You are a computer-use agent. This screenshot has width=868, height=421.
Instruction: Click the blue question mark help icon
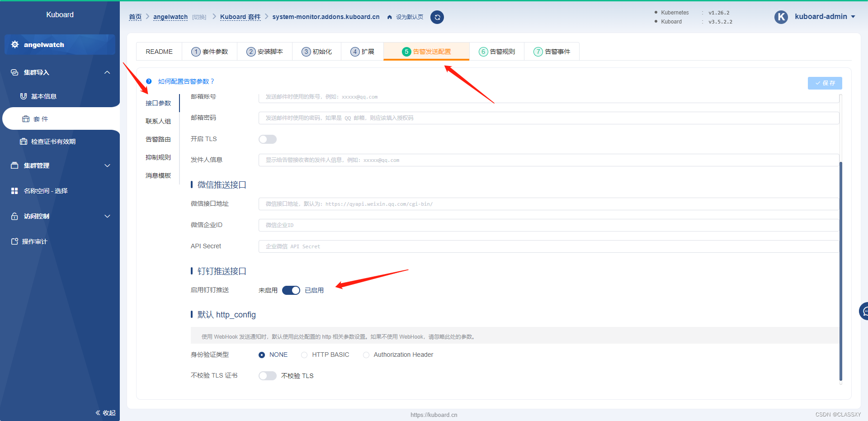[149, 81]
